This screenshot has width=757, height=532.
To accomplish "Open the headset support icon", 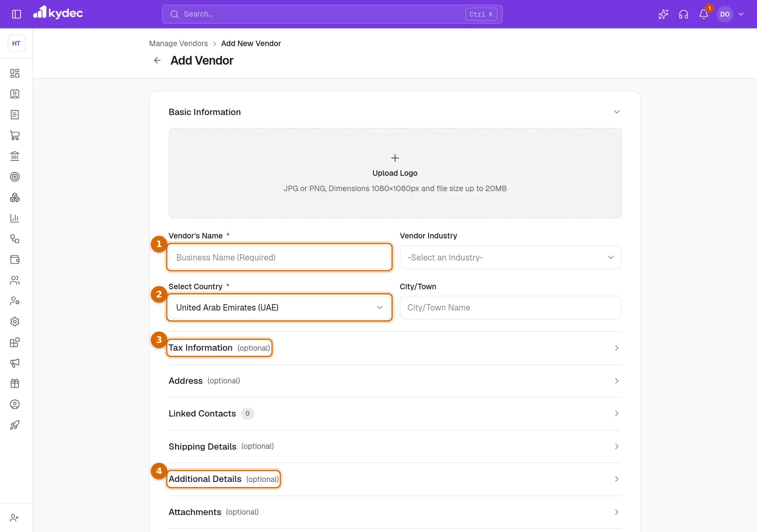I will 684,14.
